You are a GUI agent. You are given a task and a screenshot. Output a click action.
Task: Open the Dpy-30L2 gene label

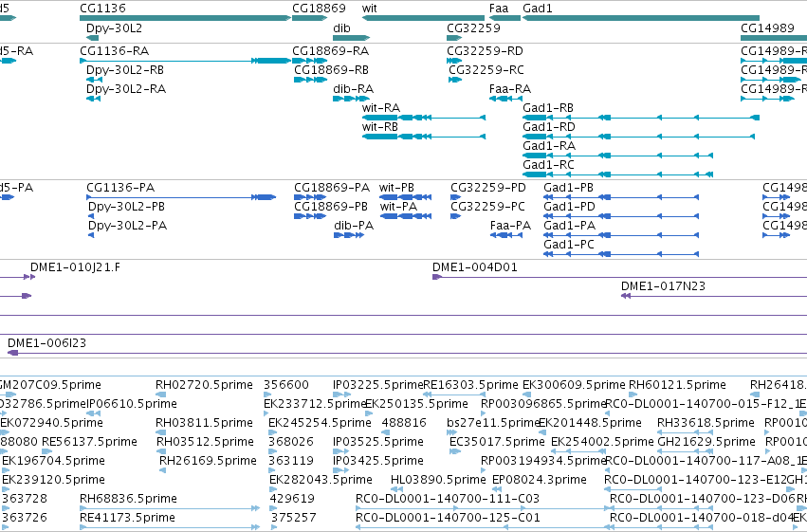(x=114, y=28)
